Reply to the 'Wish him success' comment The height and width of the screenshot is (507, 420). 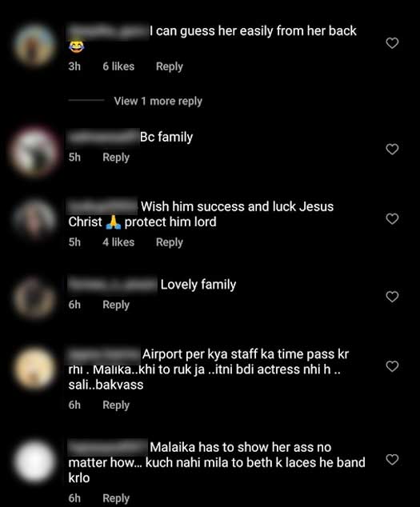pyautogui.click(x=170, y=242)
